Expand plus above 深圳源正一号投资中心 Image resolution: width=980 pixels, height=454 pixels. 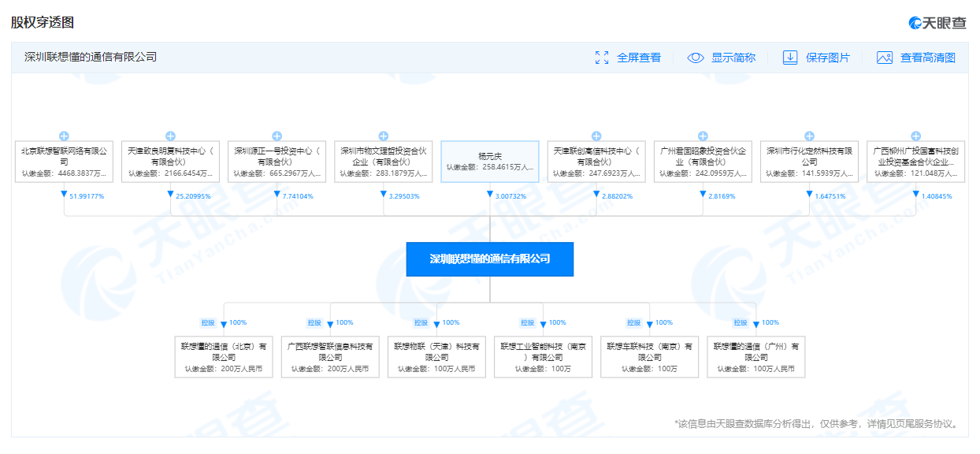(x=277, y=136)
